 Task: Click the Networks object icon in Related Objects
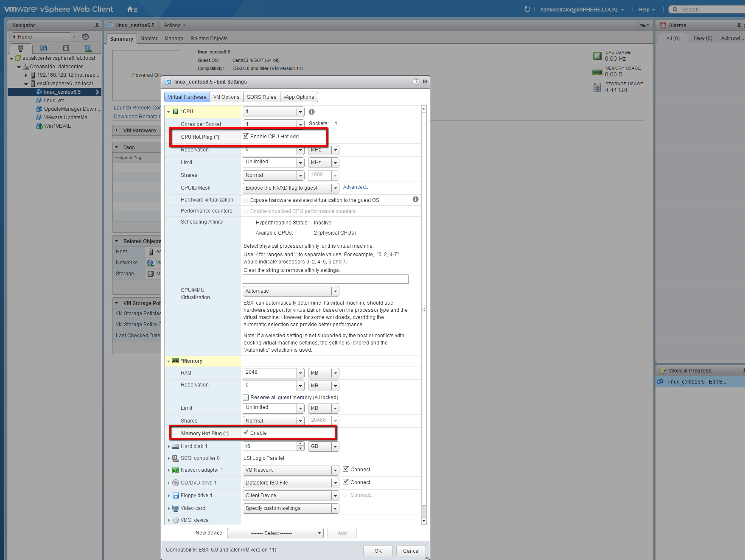point(150,263)
